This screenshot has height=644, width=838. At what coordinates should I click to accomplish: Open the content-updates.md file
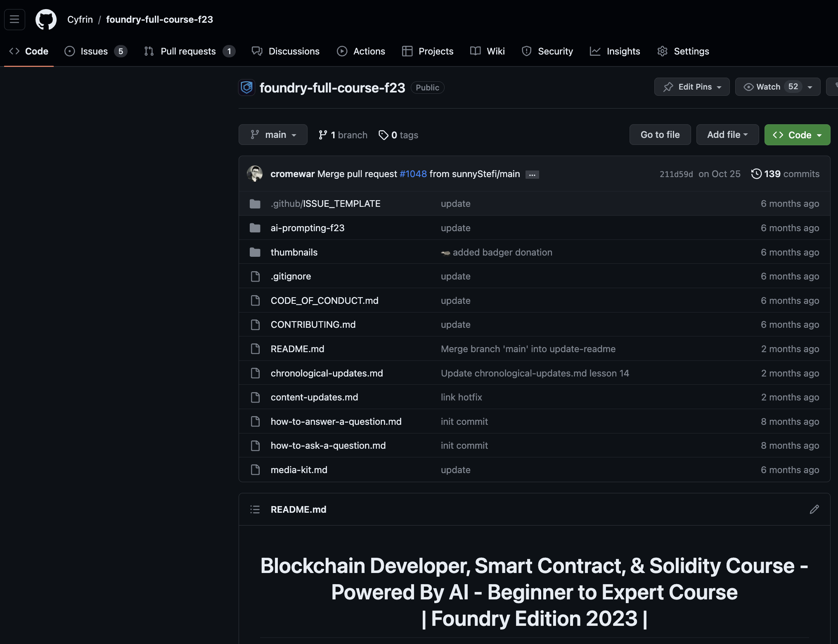click(x=314, y=397)
